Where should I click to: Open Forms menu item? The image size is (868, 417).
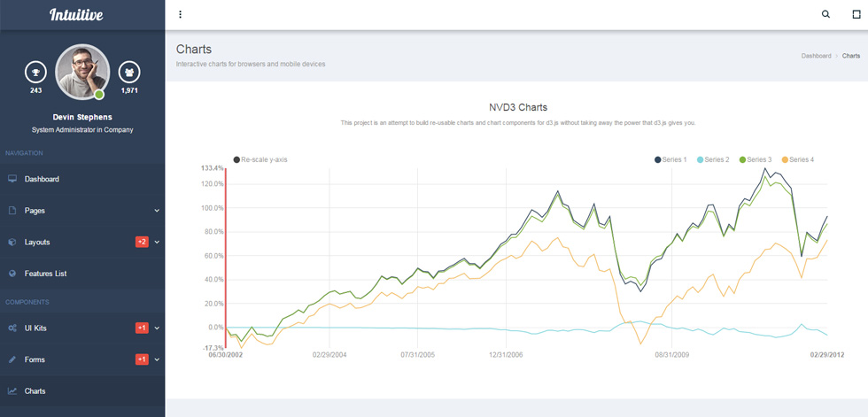tap(82, 359)
